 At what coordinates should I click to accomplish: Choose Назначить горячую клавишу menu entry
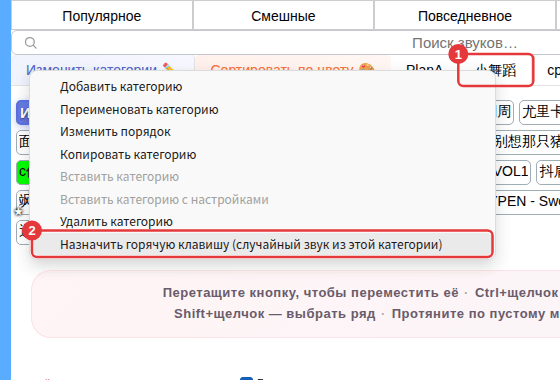[x=262, y=245]
